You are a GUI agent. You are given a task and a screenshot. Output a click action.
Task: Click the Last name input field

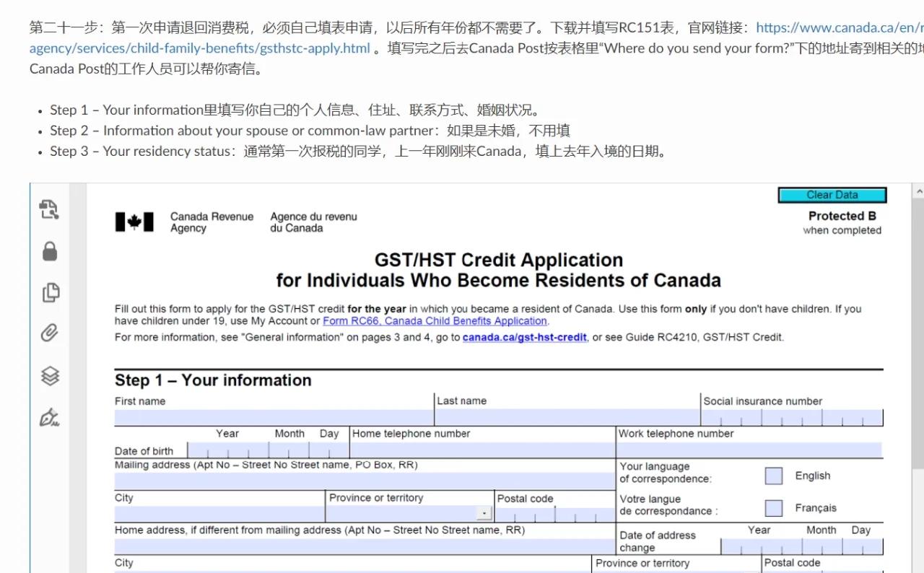[x=567, y=417]
